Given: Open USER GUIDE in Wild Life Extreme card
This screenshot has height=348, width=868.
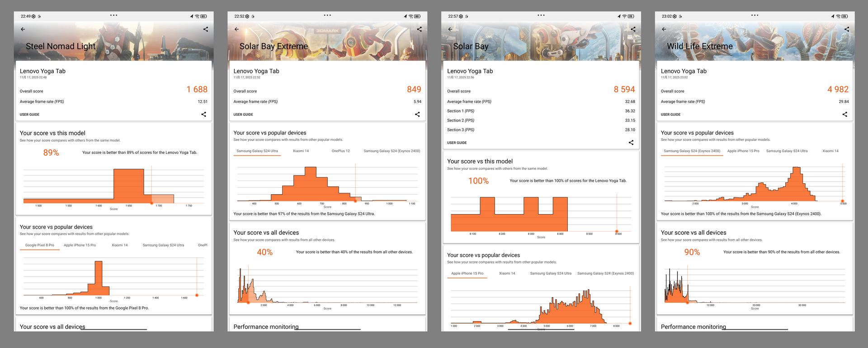Looking at the screenshot, I should click(x=670, y=114).
